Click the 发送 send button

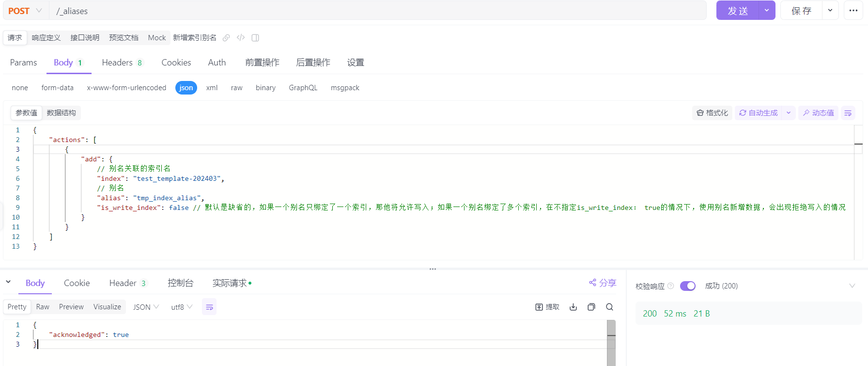pos(738,11)
